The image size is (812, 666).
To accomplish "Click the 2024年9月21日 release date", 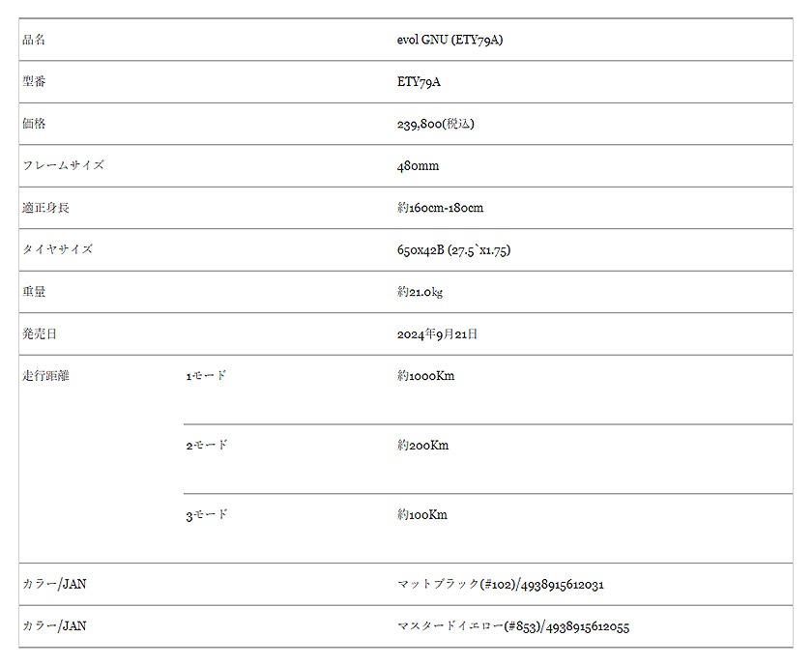I will [437, 334].
